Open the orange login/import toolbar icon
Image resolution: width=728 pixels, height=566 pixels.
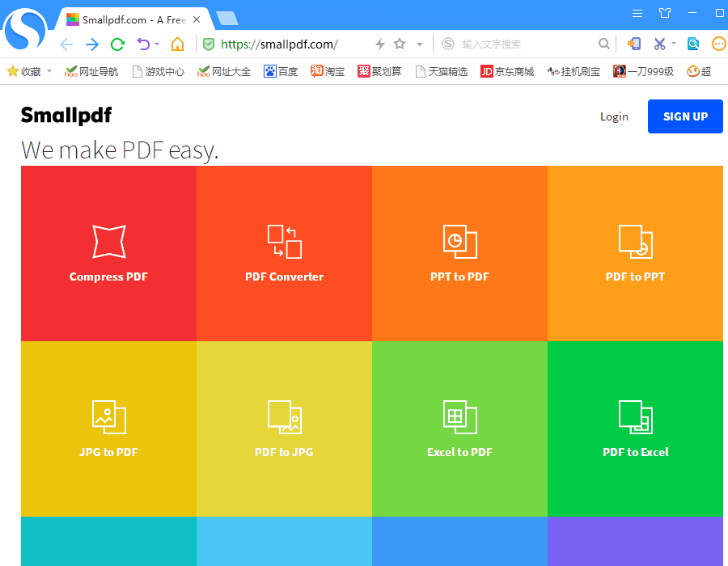click(x=633, y=44)
